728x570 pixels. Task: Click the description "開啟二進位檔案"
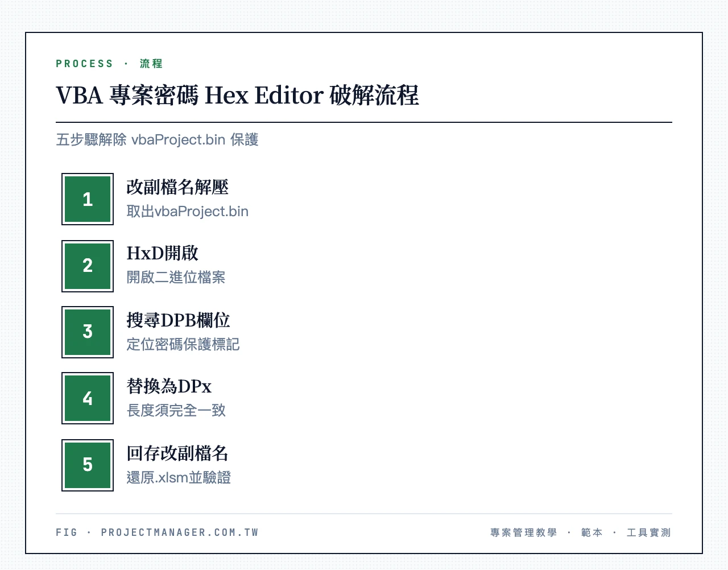(x=176, y=278)
